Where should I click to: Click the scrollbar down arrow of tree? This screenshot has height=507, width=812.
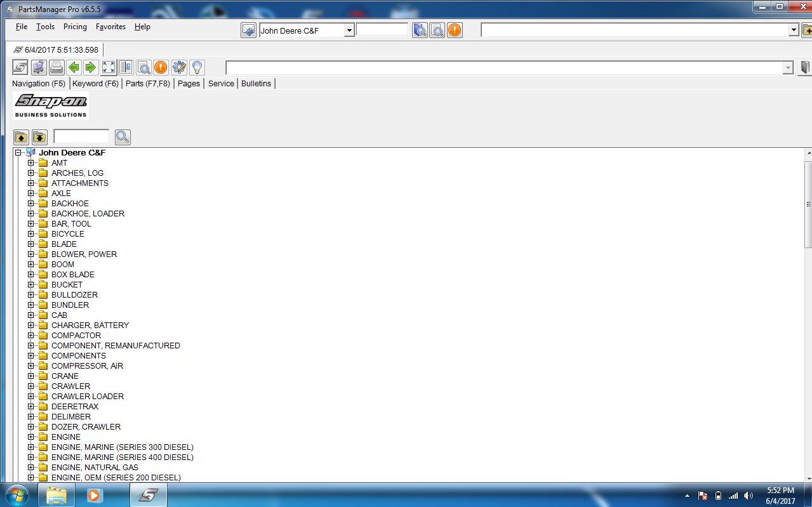click(x=808, y=478)
